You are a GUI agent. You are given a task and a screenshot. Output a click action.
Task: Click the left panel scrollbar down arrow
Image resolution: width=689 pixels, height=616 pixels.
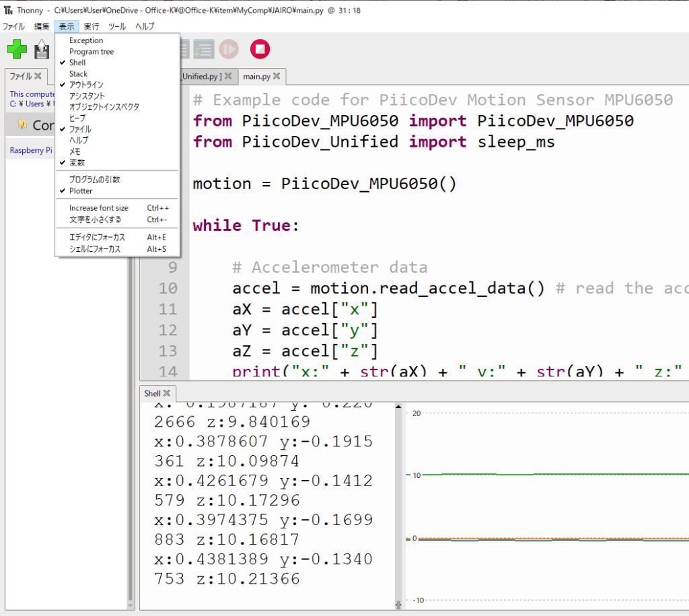click(130, 605)
